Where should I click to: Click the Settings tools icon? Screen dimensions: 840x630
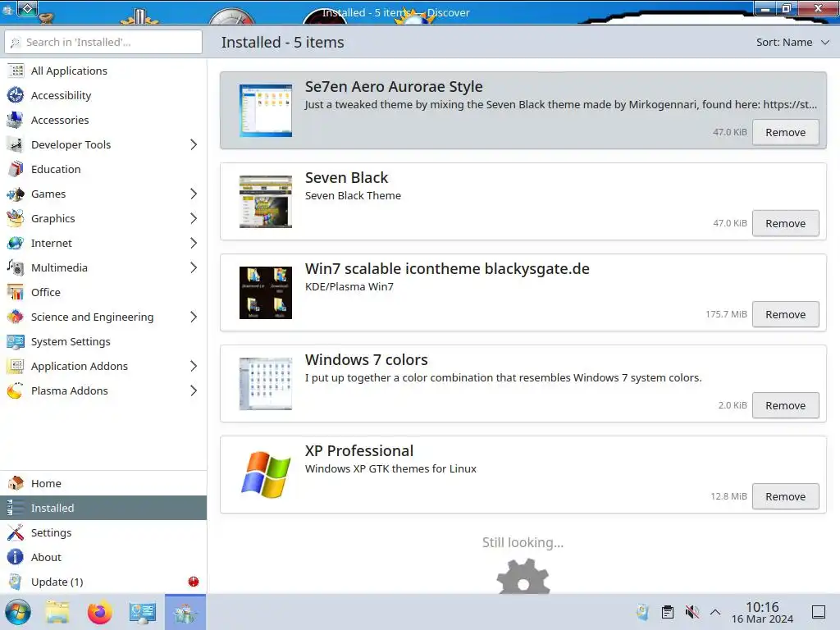tap(16, 532)
